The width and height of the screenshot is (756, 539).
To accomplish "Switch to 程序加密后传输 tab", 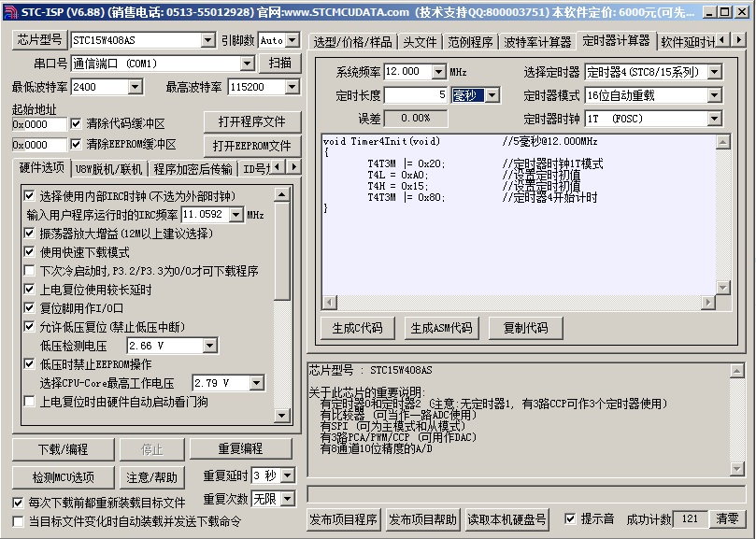I will coord(193,169).
